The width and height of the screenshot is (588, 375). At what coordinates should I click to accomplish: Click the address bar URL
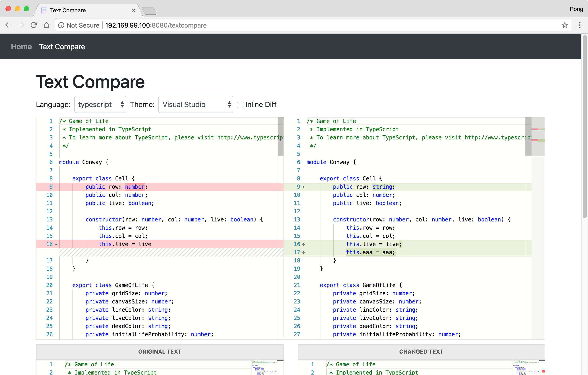point(156,25)
